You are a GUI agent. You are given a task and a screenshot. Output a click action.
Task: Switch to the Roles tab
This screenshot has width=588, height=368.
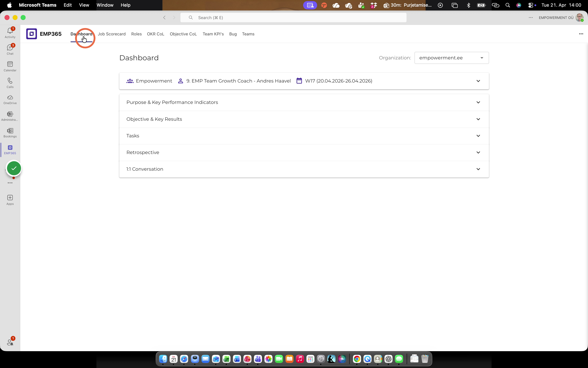136,34
